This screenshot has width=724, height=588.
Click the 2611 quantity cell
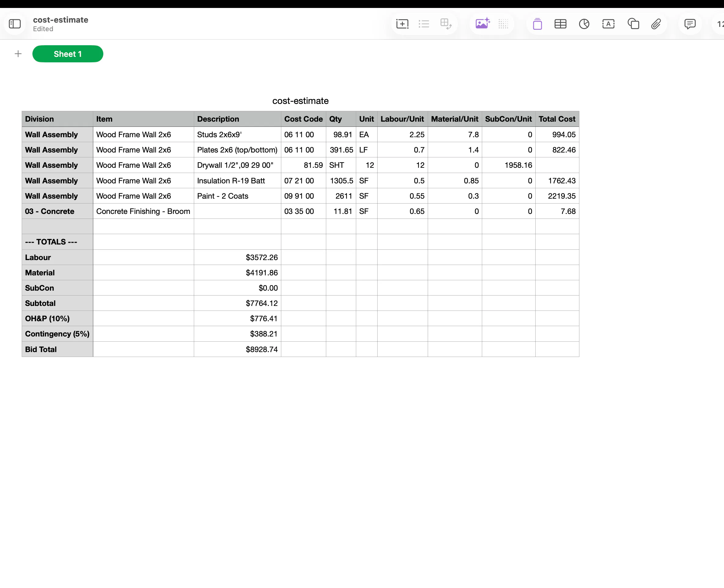pyautogui.click(x=341, y=196)
